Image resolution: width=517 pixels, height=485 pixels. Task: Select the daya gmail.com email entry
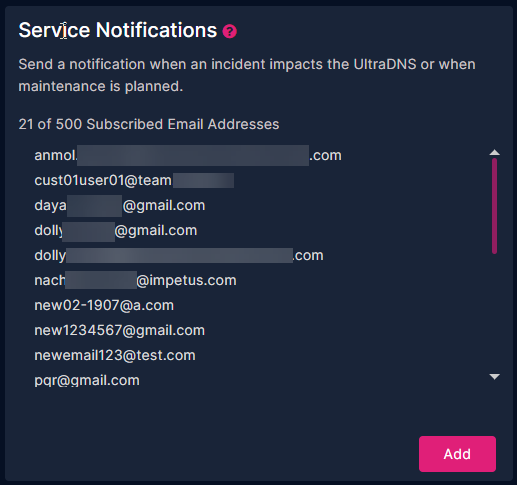click(120, 205)
